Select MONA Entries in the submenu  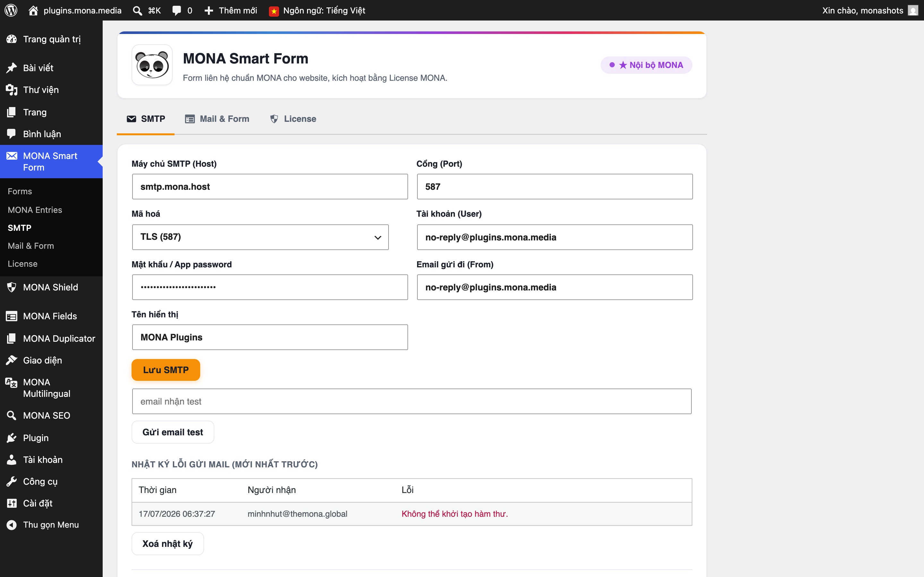coord(35,210)
